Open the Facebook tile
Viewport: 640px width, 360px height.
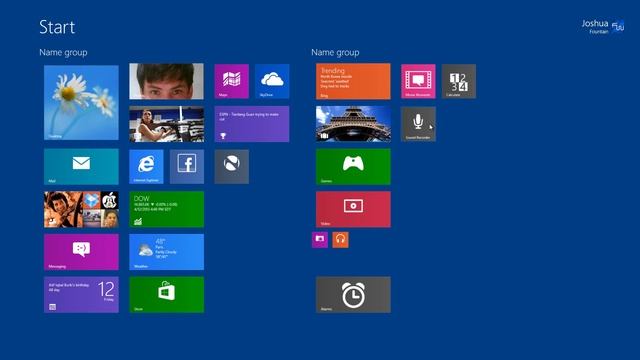pos(187,167)
